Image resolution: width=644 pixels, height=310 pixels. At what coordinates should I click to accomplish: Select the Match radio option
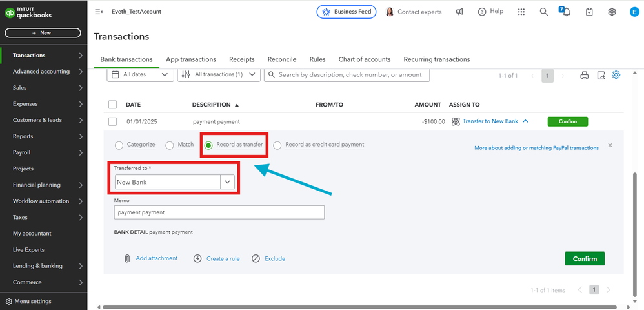click(170, 145)
